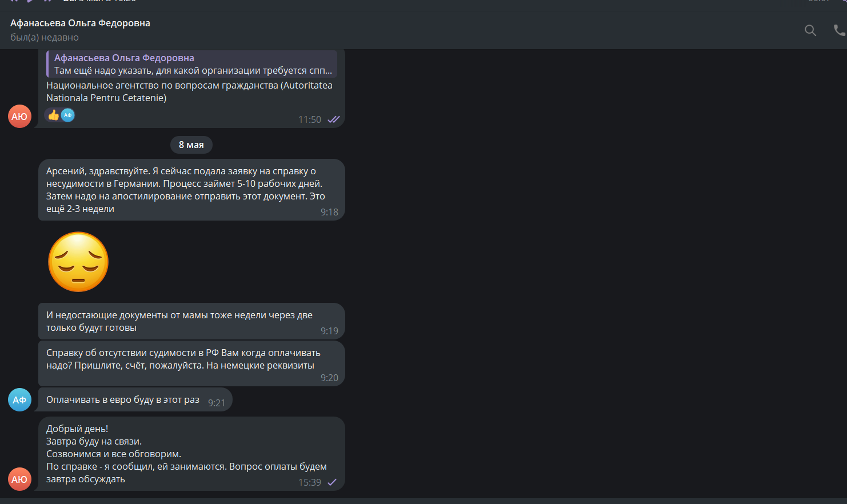Select the 'Оплачивать в евро' message
The height and width of the screenshot is (504, 847).
pos(135,399)
